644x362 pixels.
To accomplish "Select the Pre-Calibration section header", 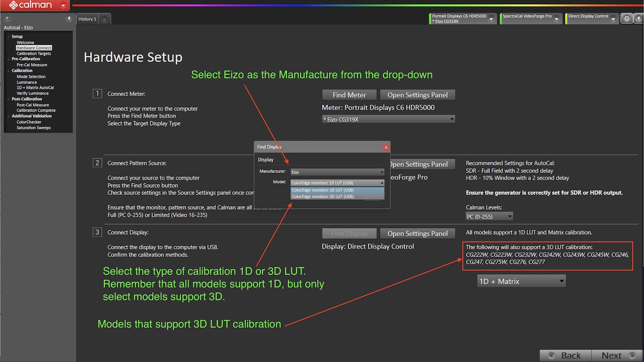I will [x=26, y=59].
